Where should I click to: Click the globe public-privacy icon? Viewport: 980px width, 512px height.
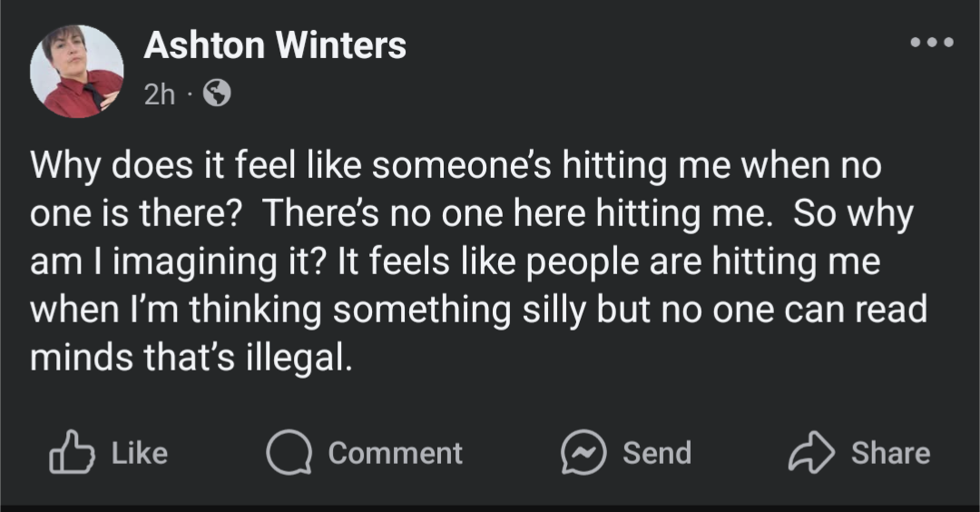[217, 94]
